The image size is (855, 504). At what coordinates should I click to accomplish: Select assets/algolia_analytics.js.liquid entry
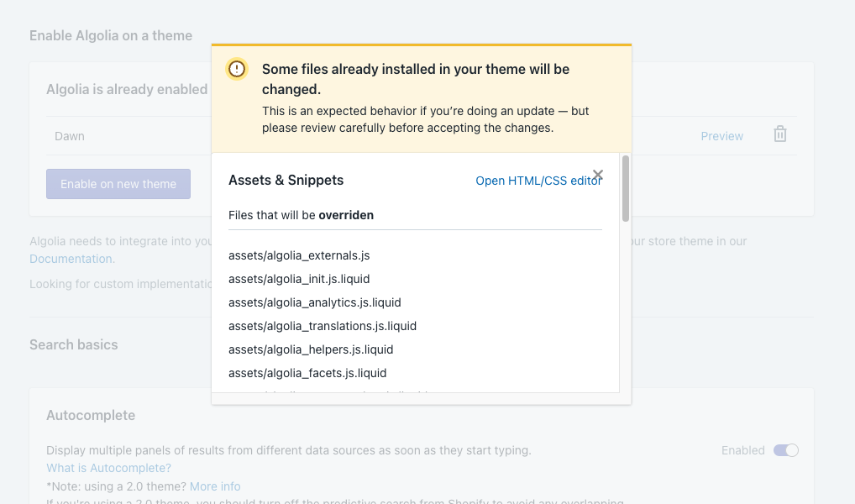click(315, 302)
